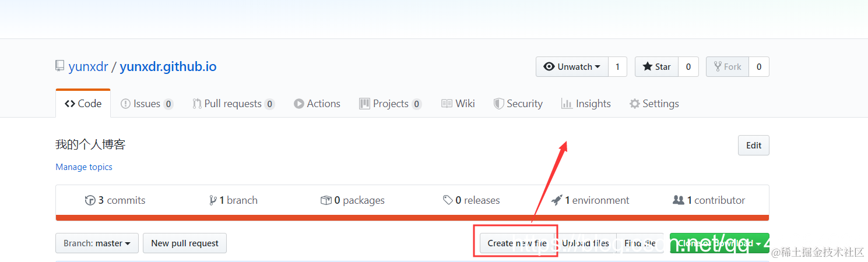Image resolution: width=868 pixels, height=262 pixels.
Task: Click the Settings gear icon
Action: pyautogui.click(x=635, y=104)
